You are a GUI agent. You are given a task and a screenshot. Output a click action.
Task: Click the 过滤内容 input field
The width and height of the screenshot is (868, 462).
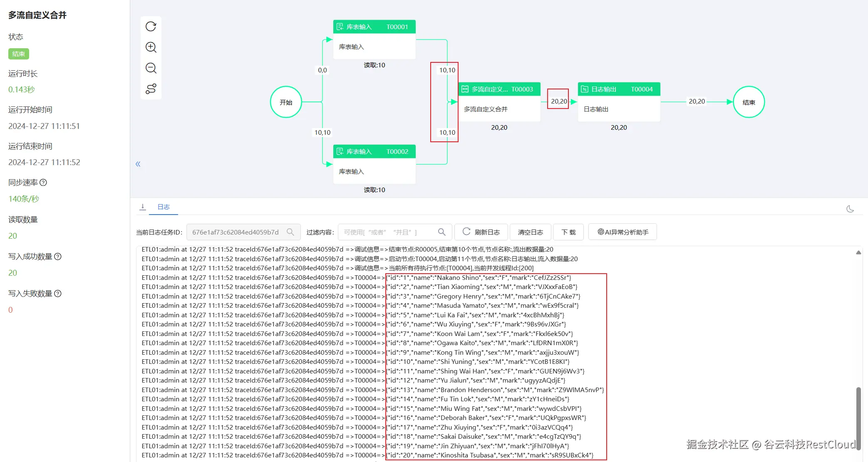point(387,232)
